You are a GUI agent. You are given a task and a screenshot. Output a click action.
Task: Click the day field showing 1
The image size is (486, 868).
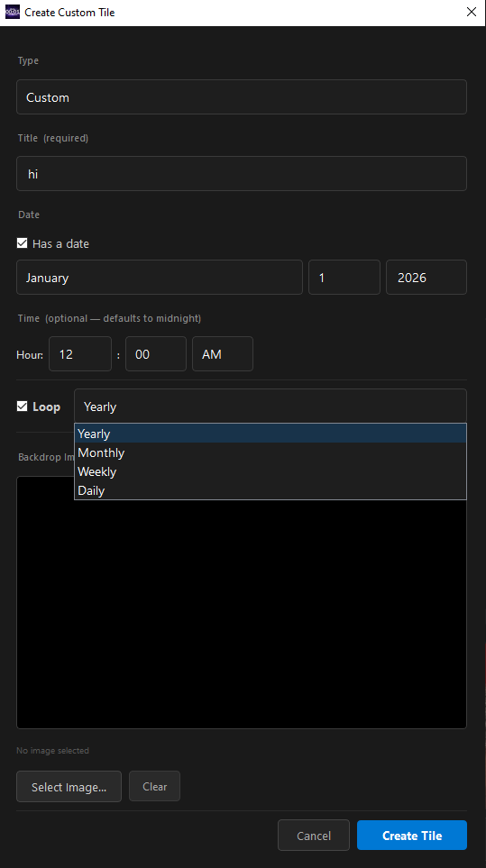tap(344, 277)
